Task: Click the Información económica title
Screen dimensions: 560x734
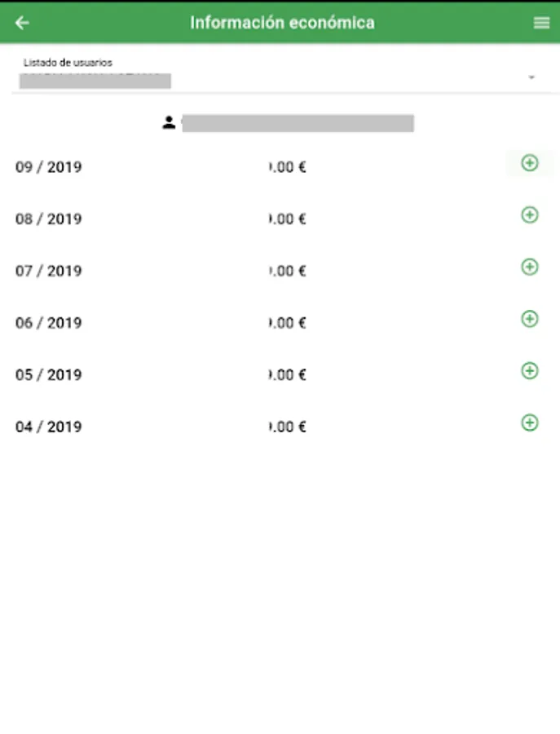Action: [x=282, y=23]
